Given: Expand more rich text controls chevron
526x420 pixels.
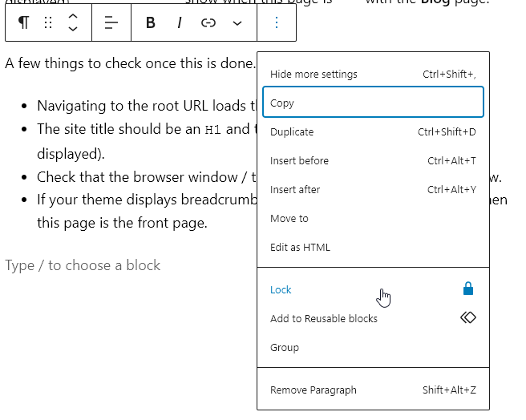Looking at the screenshot, I should click(237, 22).
